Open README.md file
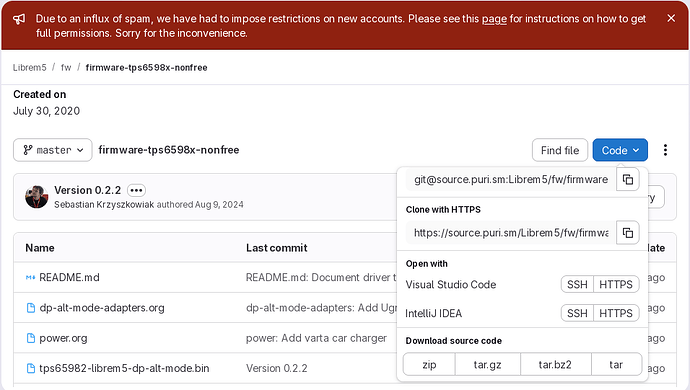This screenshot has height=390, width=690. 69,277
